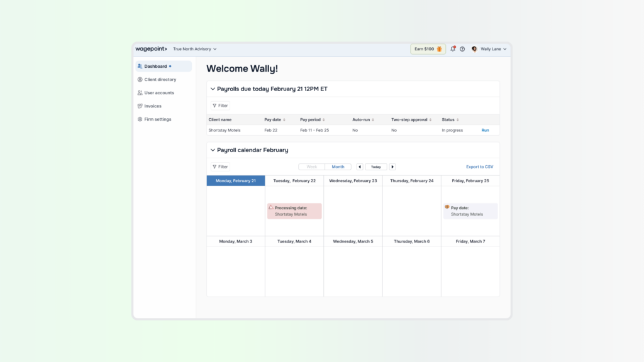Advance calendar with next arrow
The height and width of the screenshot is (362, 644).
[392, 167]
